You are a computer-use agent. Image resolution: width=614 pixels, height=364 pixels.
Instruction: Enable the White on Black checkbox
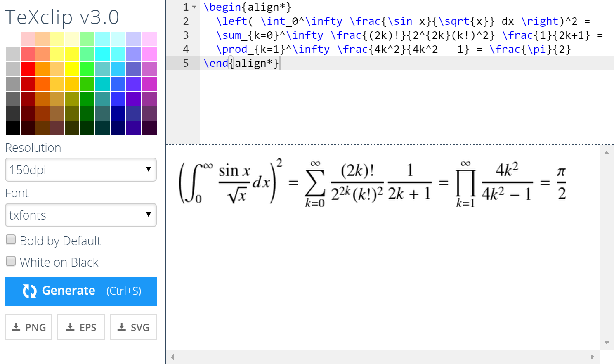[11, 261]
